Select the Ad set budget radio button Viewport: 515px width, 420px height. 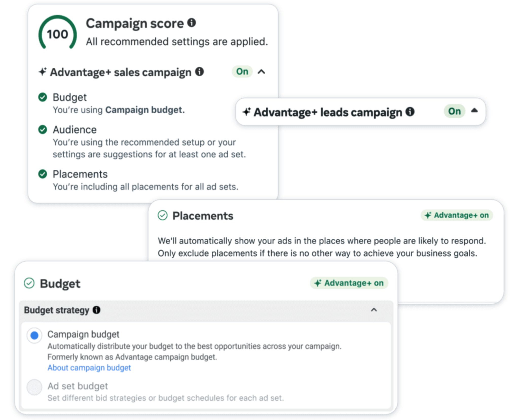click(34, 387)
